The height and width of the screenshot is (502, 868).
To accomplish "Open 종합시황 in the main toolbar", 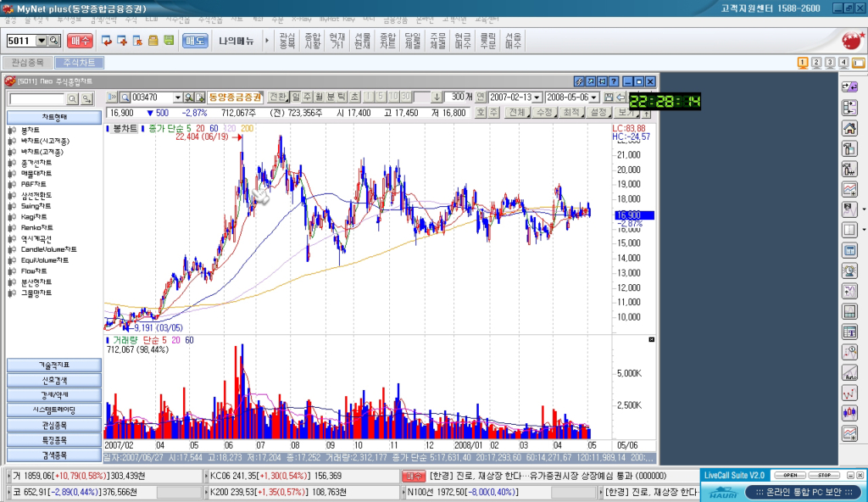I will pyautogui.click(x=312, y=41).
